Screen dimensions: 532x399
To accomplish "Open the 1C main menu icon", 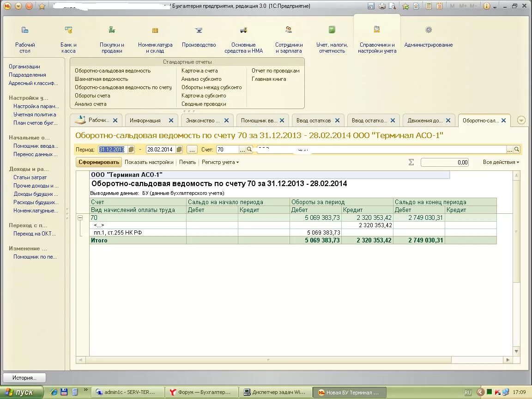I will [x=7, y=6].
